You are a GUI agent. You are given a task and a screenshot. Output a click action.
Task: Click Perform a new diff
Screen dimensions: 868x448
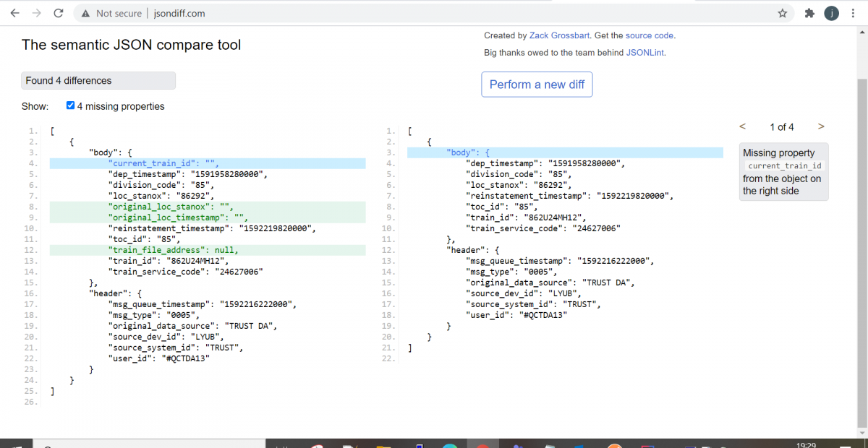tap(537, 85)
